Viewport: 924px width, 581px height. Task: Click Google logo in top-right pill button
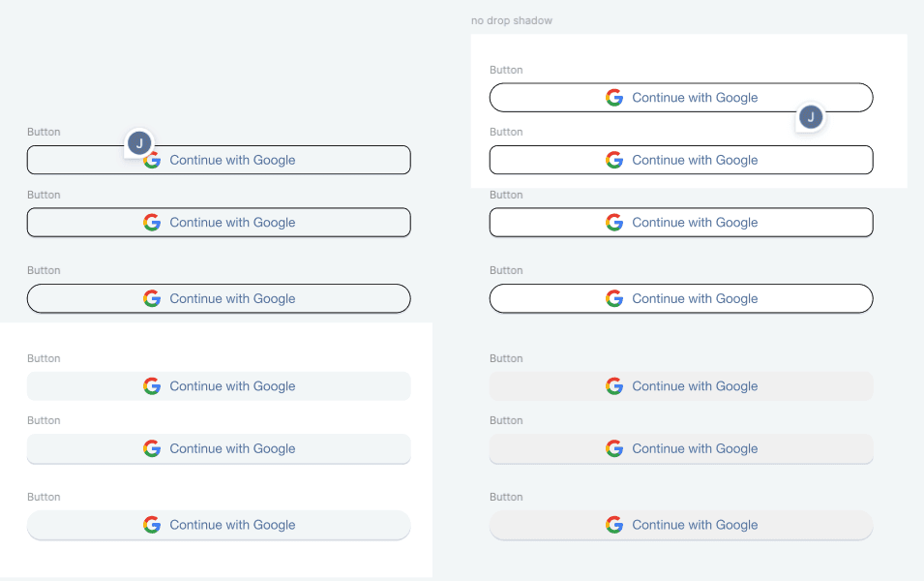tap(614, 98)
